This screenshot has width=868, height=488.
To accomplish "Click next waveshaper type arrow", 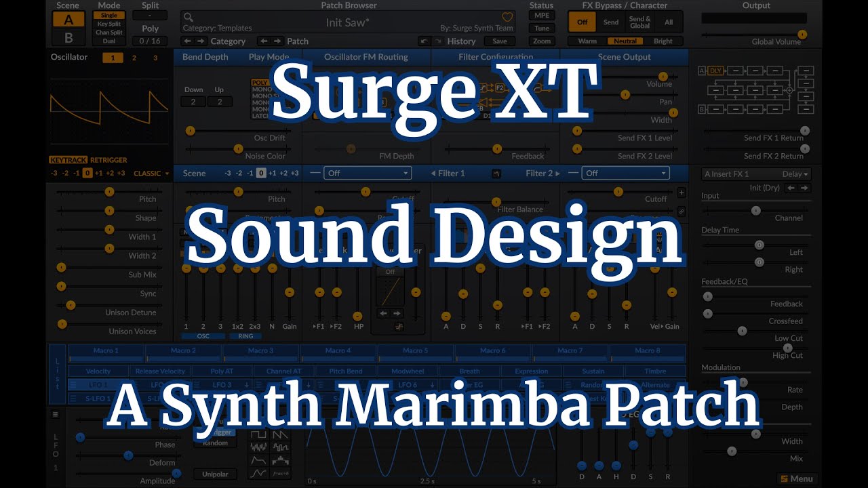I will click(397, 313).
